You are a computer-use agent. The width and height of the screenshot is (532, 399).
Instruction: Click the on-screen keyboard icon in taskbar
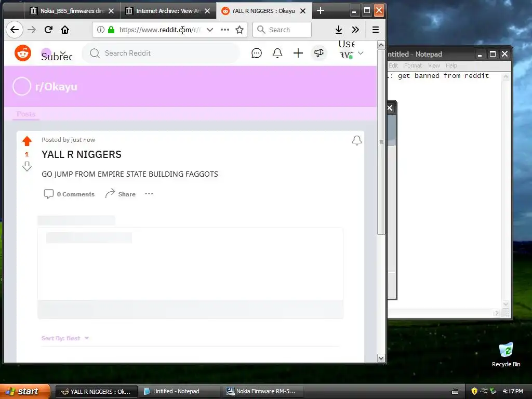[x=455, y=392]
